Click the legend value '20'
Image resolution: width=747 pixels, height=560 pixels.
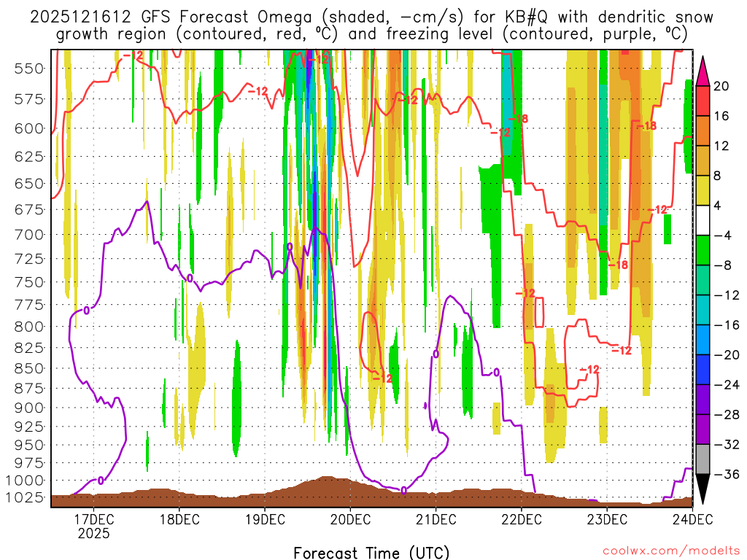coord(721,86)
